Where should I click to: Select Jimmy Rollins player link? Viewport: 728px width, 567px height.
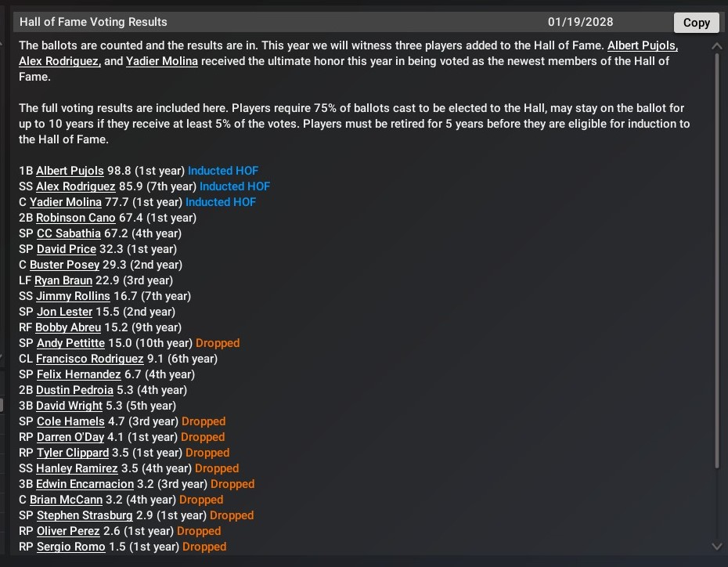(x=74, y=296)
